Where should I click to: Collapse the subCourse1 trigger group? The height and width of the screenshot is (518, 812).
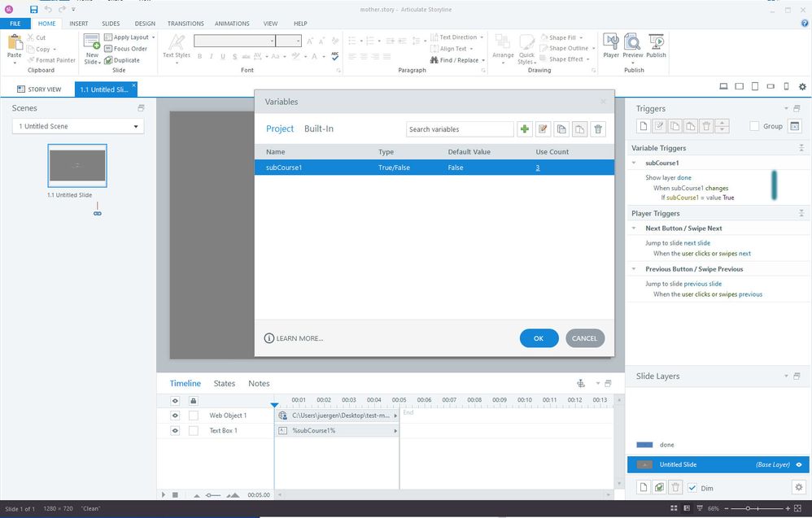(x=635, y=163)
